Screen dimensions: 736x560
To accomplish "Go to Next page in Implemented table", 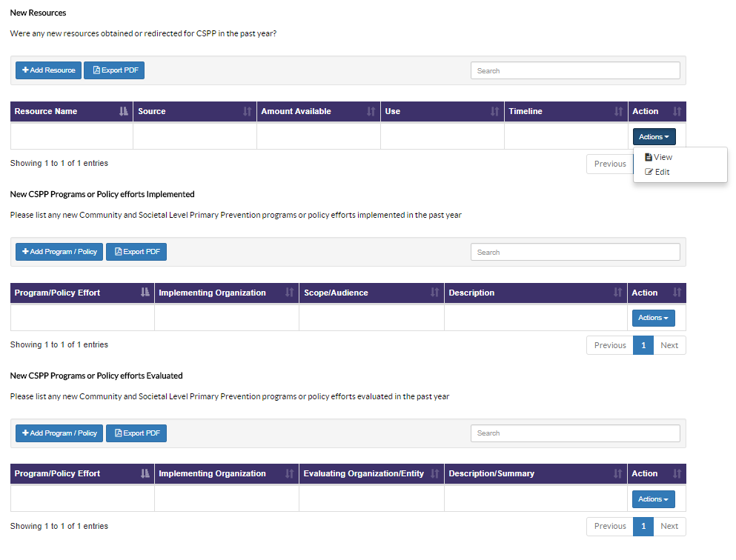I will (669, 346).
